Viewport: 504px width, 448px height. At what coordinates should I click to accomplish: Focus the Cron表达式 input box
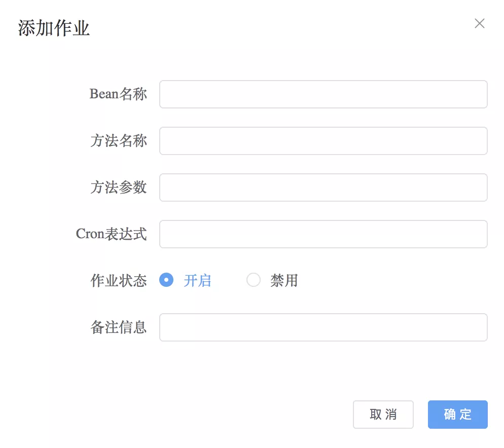pos(323,234)
